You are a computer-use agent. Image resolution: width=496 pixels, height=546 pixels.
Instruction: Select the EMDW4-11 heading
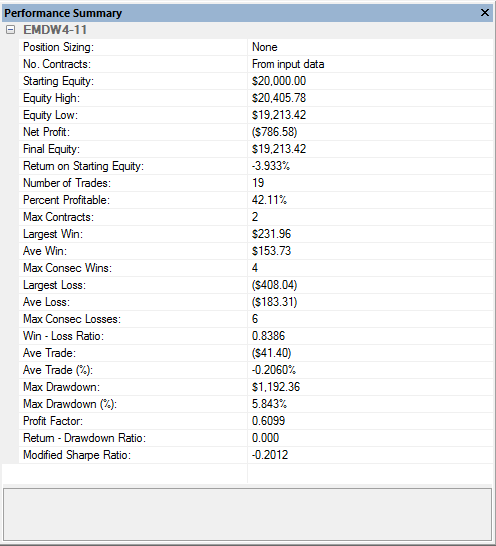pos(55,30)
